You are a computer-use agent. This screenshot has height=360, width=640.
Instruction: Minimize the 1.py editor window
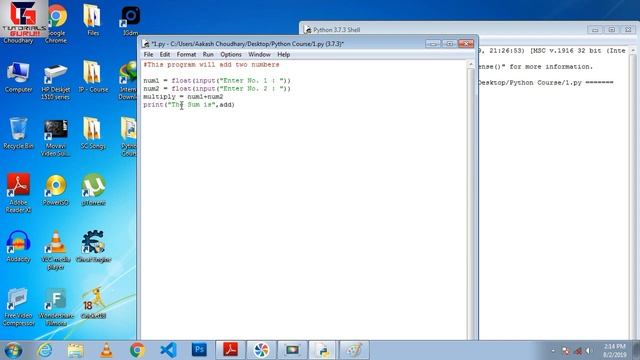[433, 43]
